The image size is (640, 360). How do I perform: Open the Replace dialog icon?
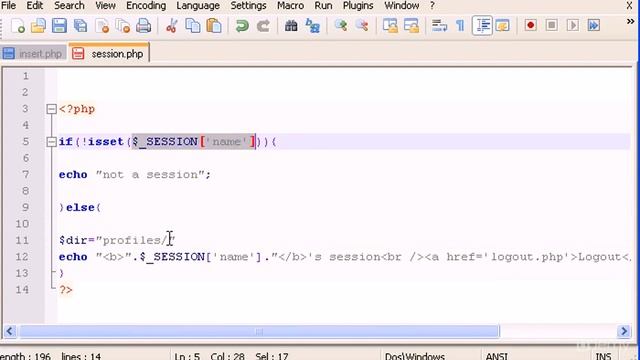click(x=313, y=26)
